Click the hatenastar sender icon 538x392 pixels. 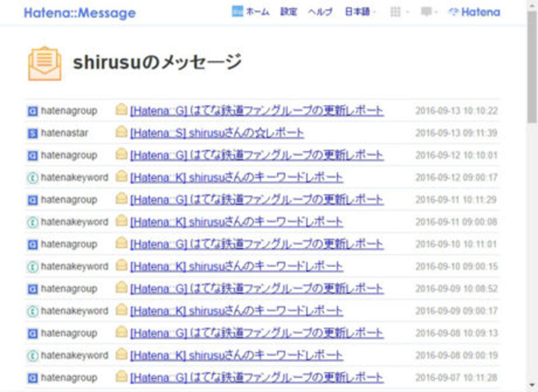[33, 133]
